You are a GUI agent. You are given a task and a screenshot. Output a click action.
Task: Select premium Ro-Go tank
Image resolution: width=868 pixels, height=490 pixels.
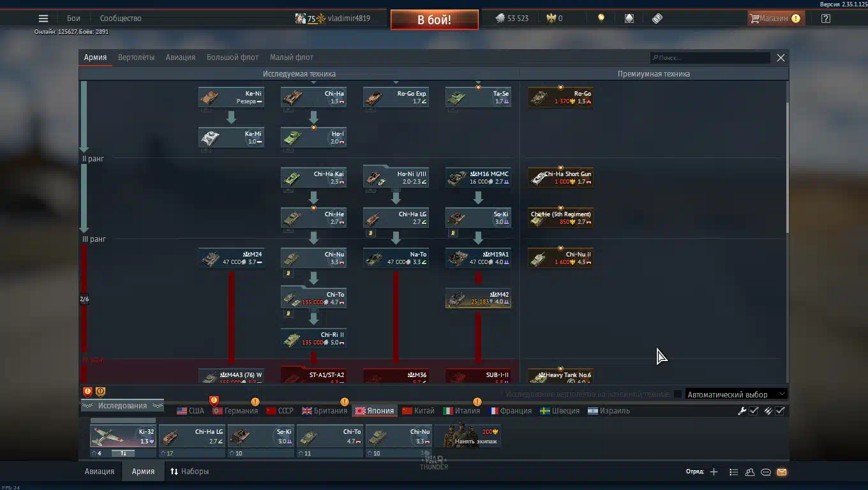(560, 98)
